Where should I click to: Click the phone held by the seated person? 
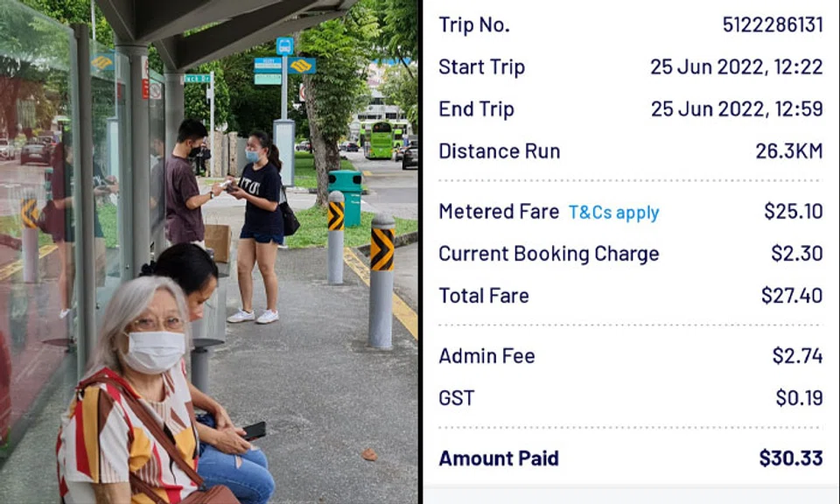coord(254,430)
